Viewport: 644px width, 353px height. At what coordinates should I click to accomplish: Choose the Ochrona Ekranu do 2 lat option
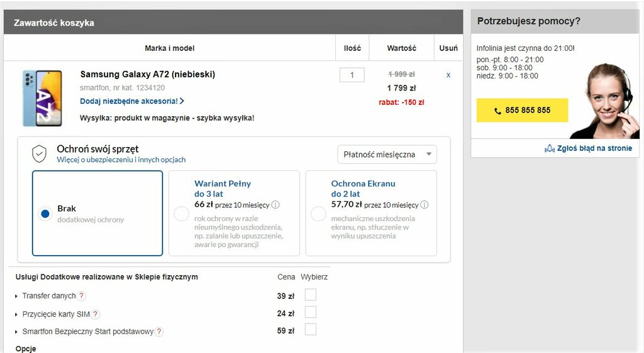(318, 214)
